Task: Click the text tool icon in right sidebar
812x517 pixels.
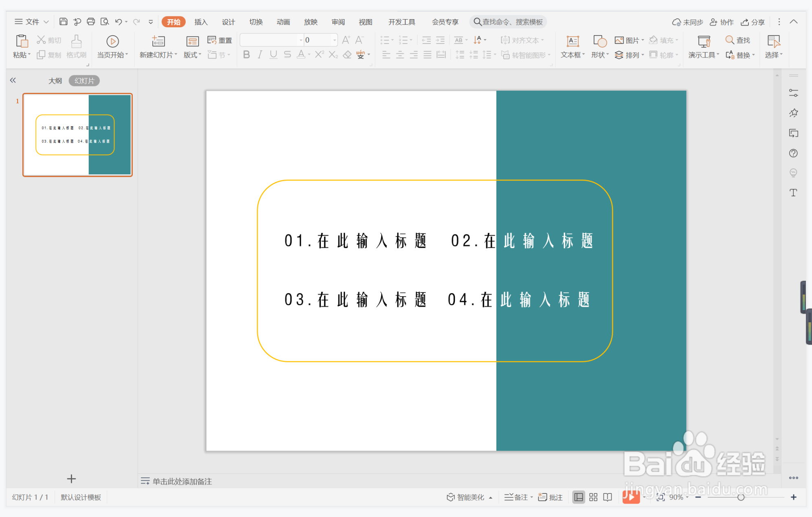Action: (x=793, y=193)
